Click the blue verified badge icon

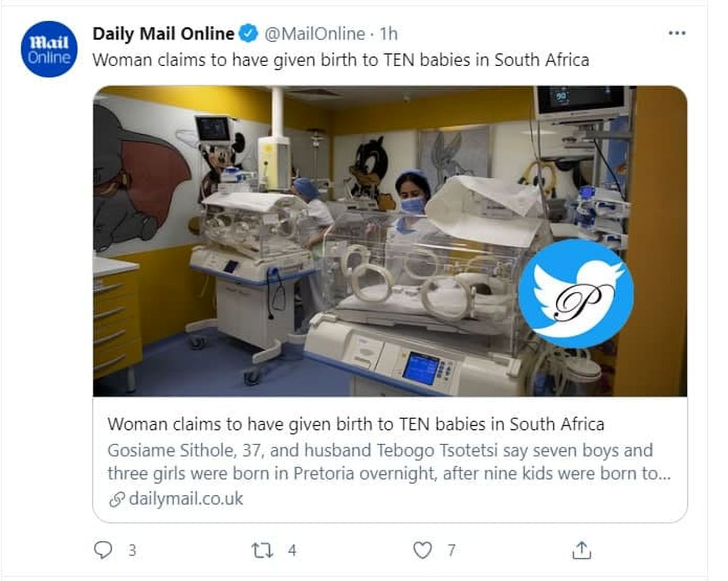pyautogui.click(x=248, y=33)
